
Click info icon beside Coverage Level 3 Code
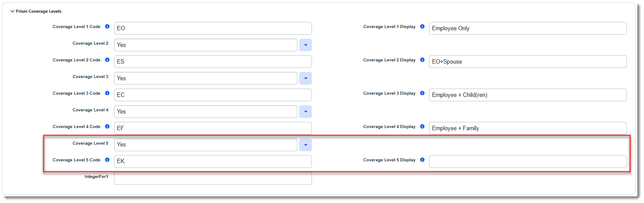click(x=107, y=93)
